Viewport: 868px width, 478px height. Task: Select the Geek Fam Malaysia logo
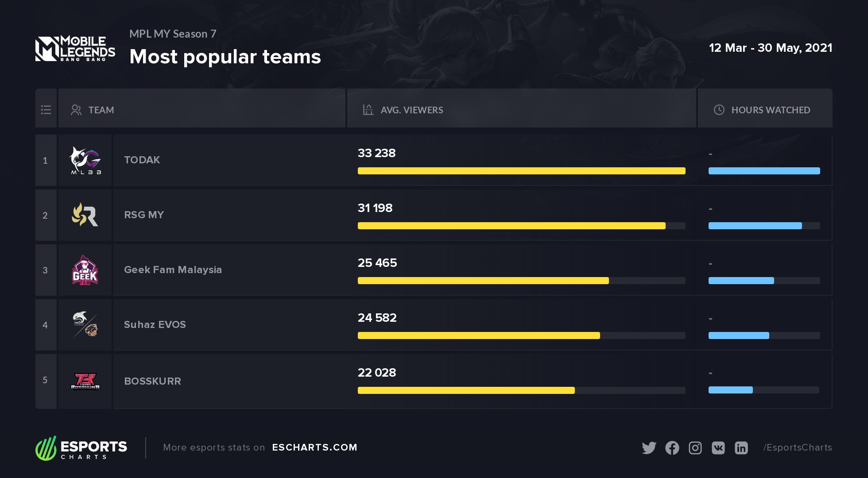[85, 270]
